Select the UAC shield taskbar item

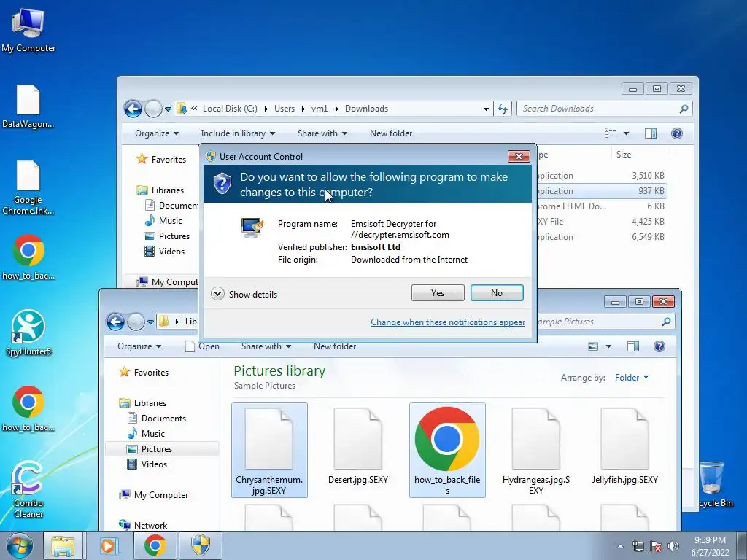(x=201, y=545)
